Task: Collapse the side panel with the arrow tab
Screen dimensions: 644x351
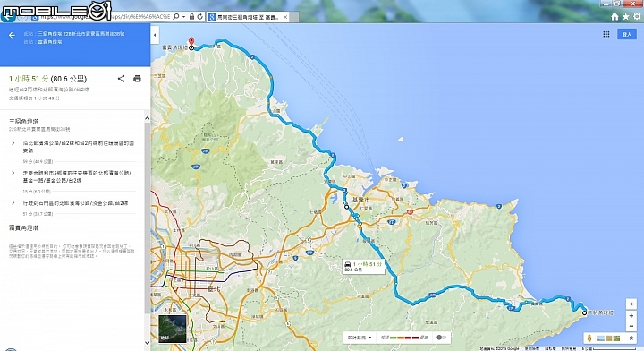Action: [x=155, y=35]
